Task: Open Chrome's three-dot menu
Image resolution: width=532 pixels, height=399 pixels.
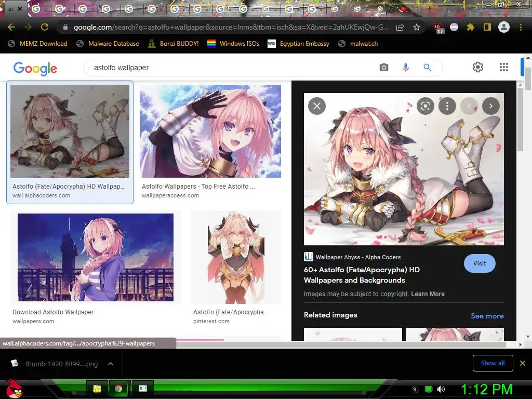Action: (x=521, y=27)
